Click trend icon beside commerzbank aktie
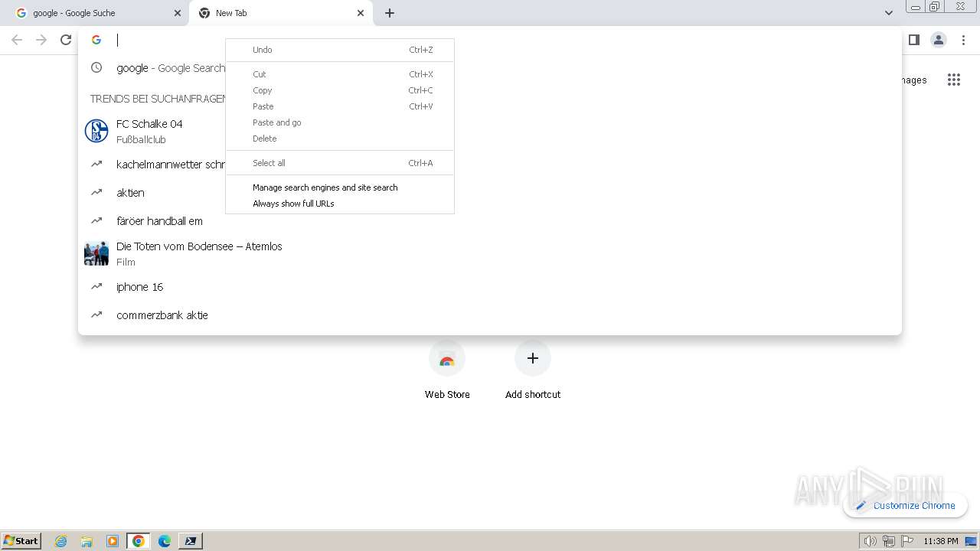980x551 pixels. (96, 315)
